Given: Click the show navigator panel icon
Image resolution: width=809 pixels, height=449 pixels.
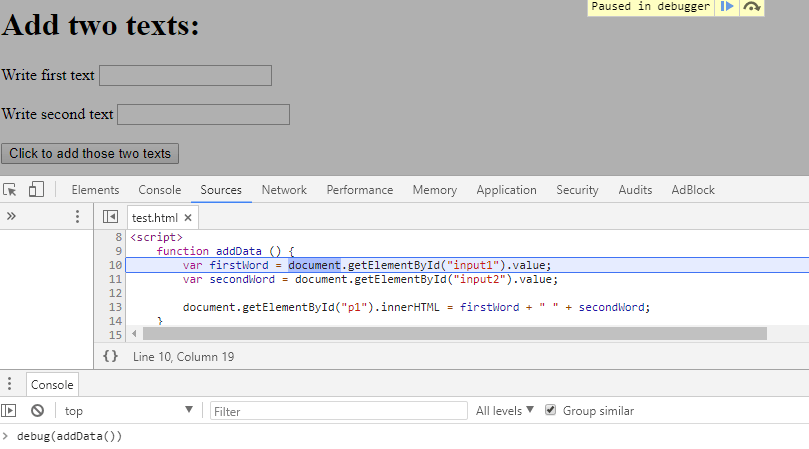Looking at the screenshot, I should click(111, 217).
